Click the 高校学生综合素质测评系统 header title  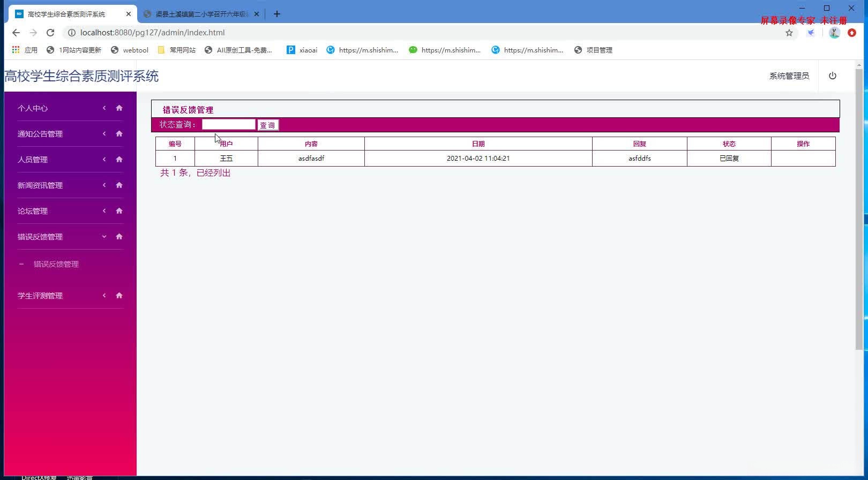tap(81, 76)
